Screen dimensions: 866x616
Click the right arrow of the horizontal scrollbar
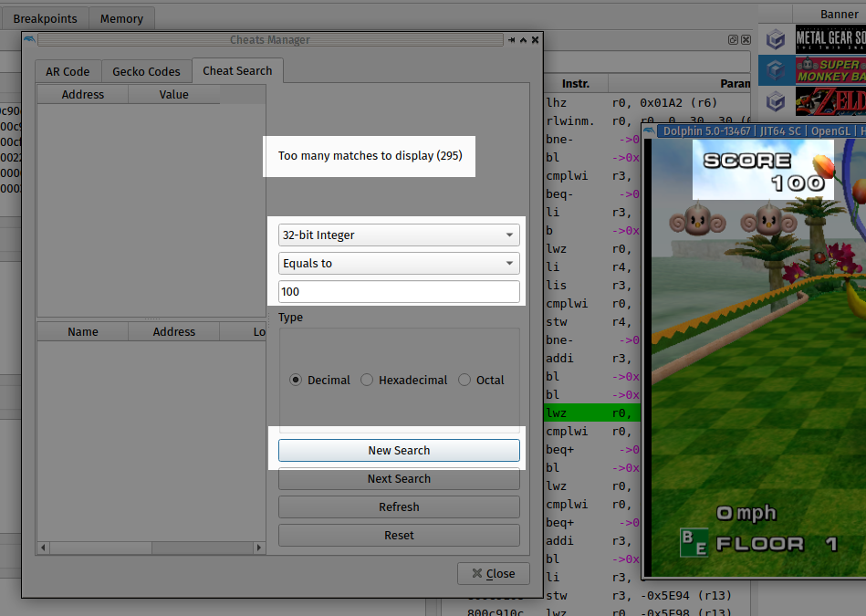[x=258, y=548]
